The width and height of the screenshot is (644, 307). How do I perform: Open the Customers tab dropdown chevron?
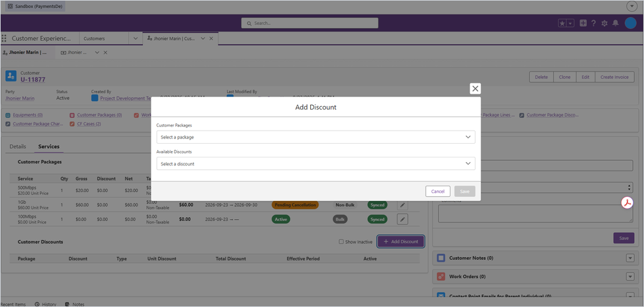click(136, 38)
